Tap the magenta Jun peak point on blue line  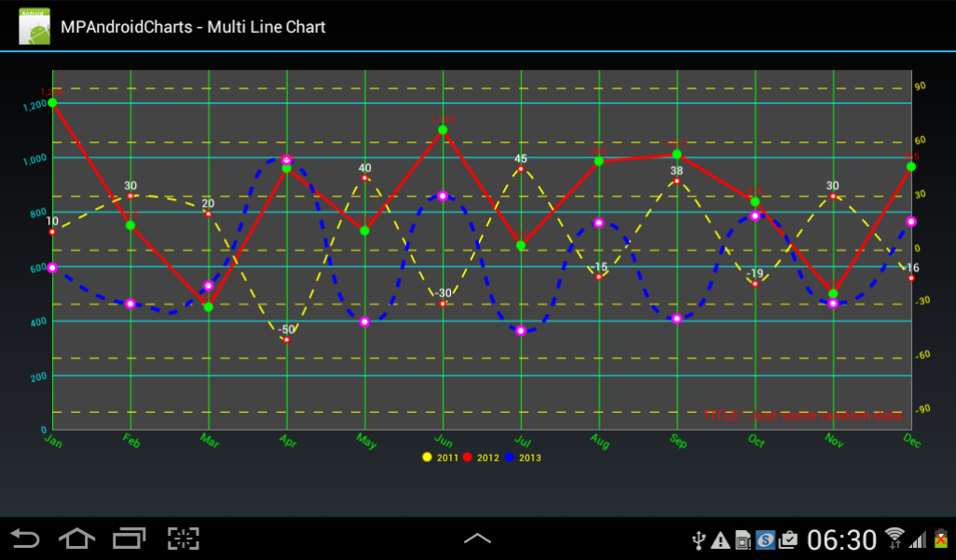[443, 196]
